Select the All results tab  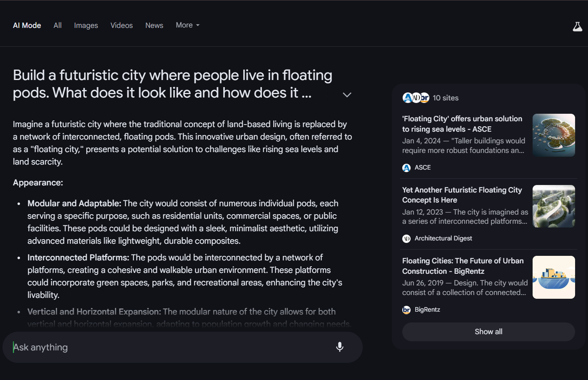click(x=57, y=25)
